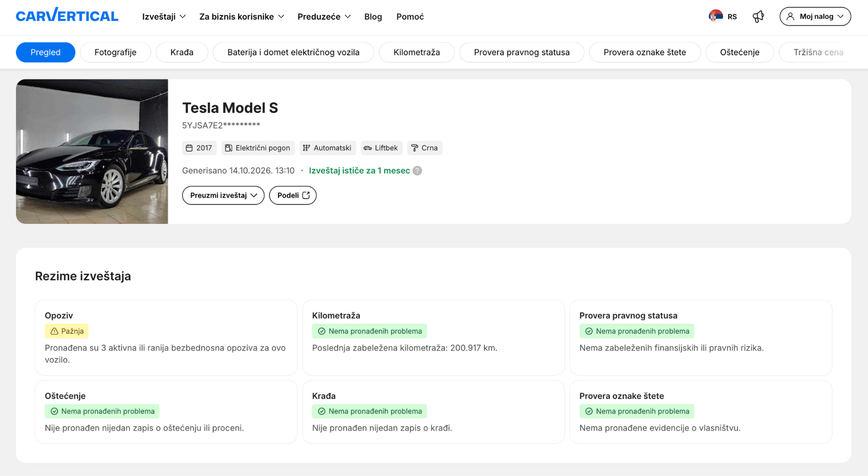The height and width of the screenshot is (476, 868).
Task: Open the Tesla Model S photo thumbnail
Action: pos(92,152)
